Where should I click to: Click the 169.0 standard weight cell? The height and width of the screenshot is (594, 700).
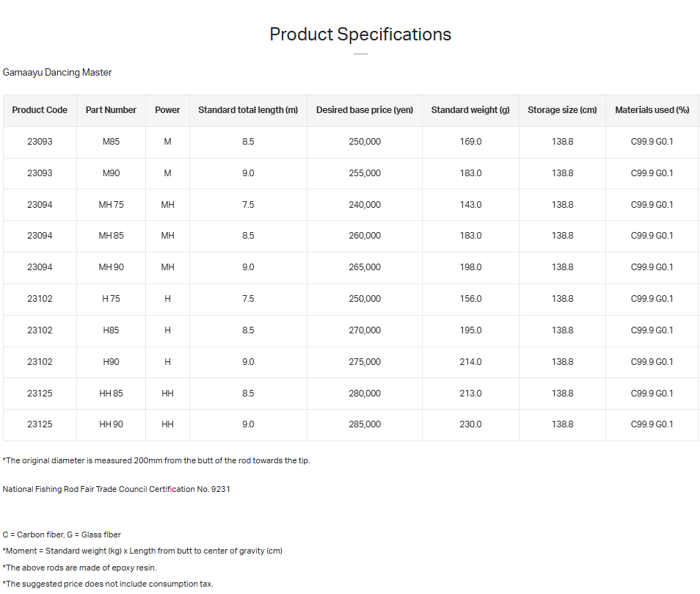tap(470, 142)
